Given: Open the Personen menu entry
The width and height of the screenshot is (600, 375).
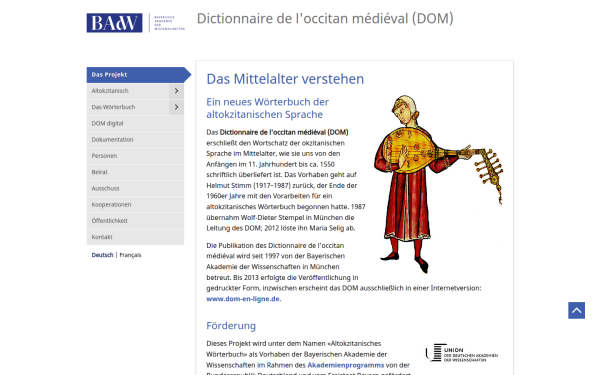Looking at the screenshot, I should click(x=135, y=156).
